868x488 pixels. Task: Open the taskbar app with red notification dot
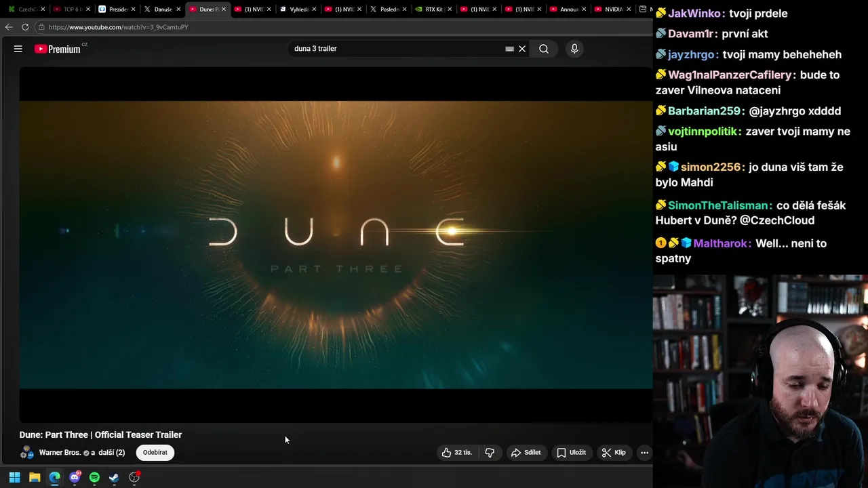click(134, 477)
